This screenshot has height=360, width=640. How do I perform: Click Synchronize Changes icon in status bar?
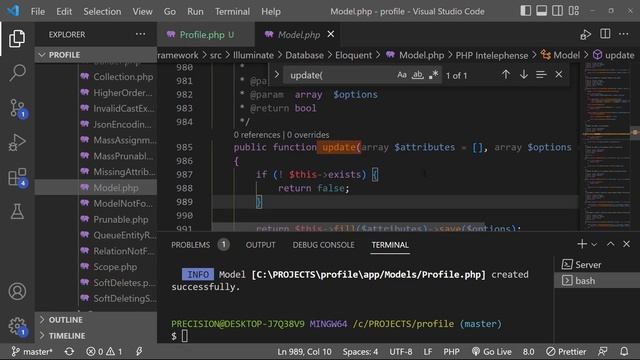pyautogui.click(x=69, y=351)
